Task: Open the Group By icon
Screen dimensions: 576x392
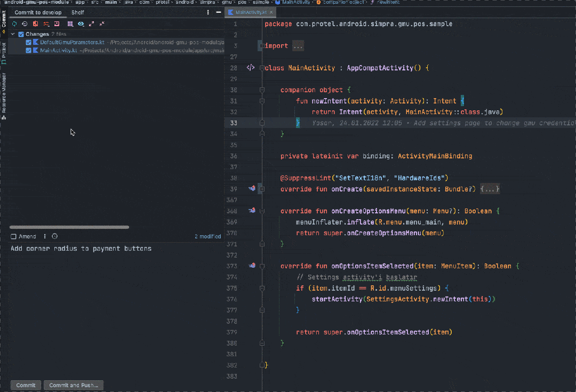Action: pyautogui.click(x=70, y=23)
